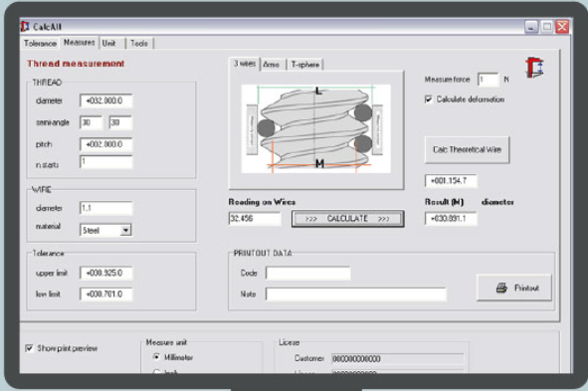Viewport: 588px width, 391px height.
Task: Click the 'Reading on Wires' label
Action: pos(262,202)
